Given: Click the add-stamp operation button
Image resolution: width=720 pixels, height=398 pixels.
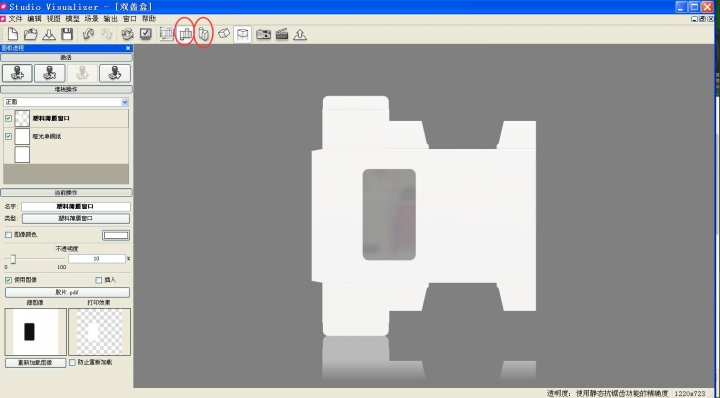Looking at the screenshot, I should tap(17, 73).
